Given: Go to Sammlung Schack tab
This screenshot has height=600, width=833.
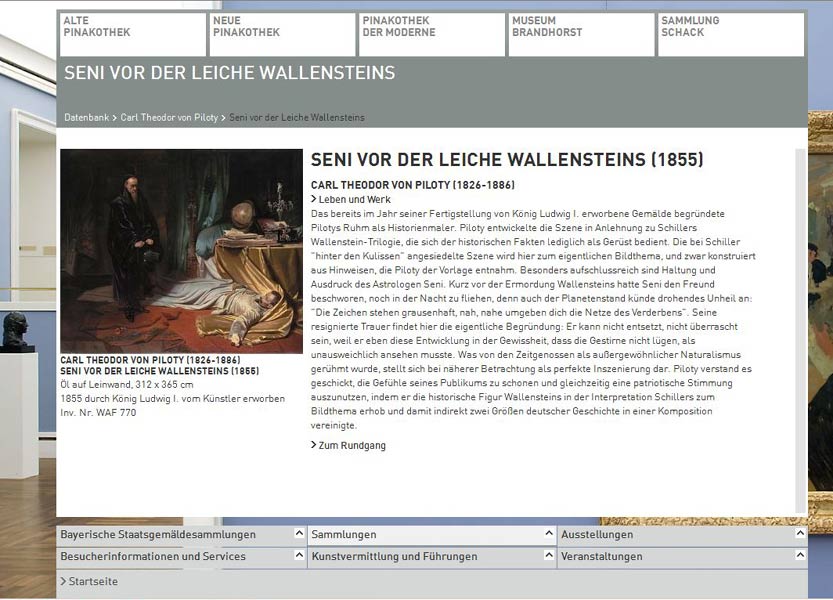Looking at the screenshot, I should pyautogui.click(x=731, y=34).
